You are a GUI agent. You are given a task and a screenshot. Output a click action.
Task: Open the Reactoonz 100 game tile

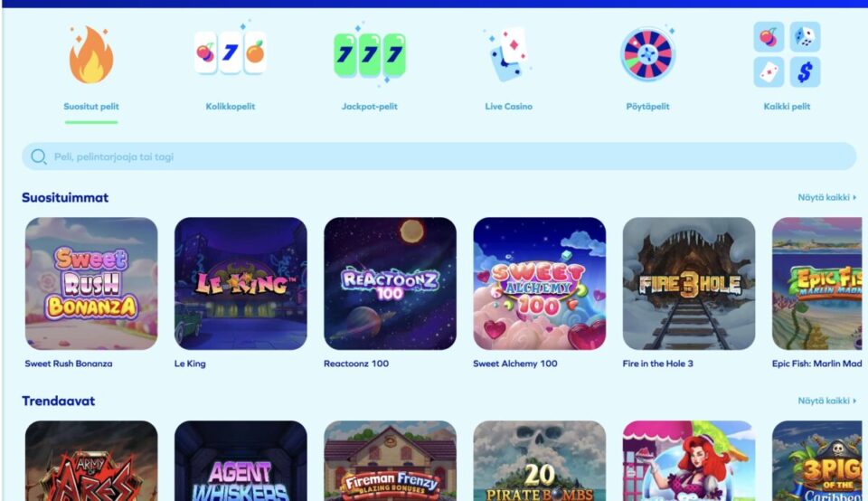[391, 283]
